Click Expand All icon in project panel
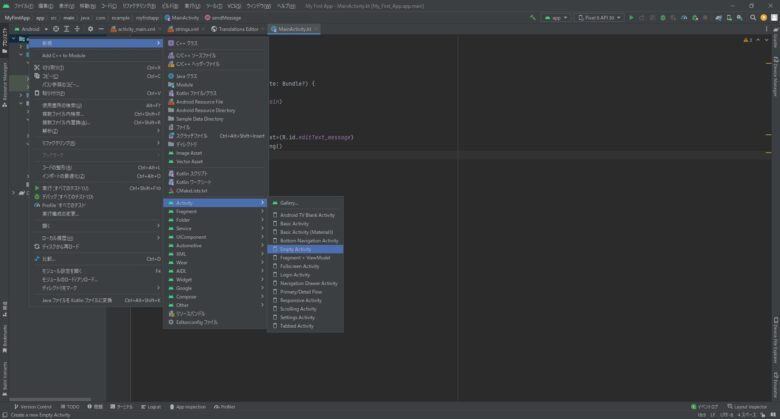 click(66, 29)
